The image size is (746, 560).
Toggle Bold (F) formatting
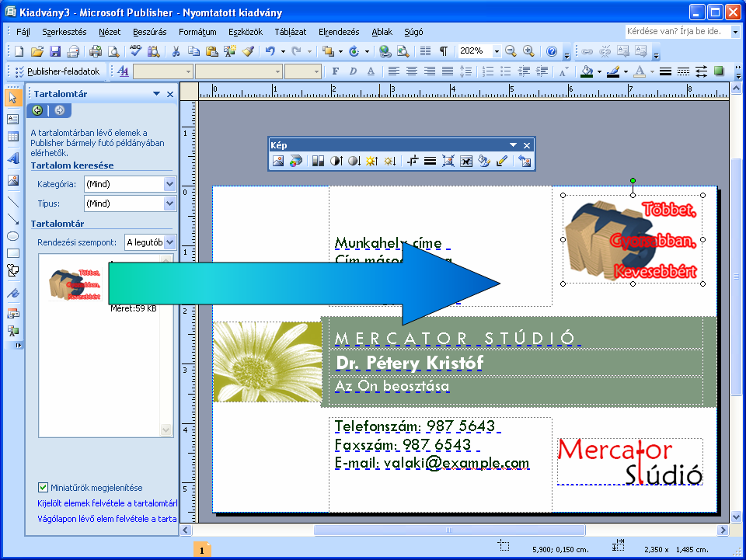(336, 71)
